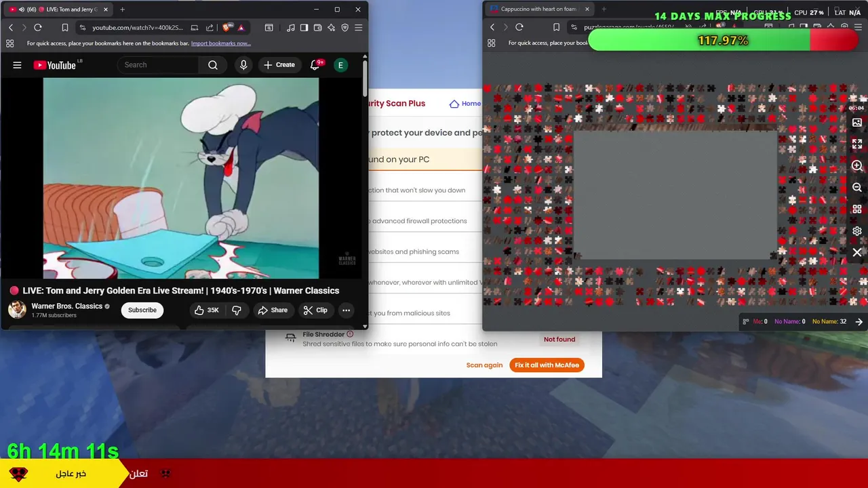Dislike the Tom and Jerry video
This screenshot has height=488, width=868.
pyautogui.click(x=237, y=310)
